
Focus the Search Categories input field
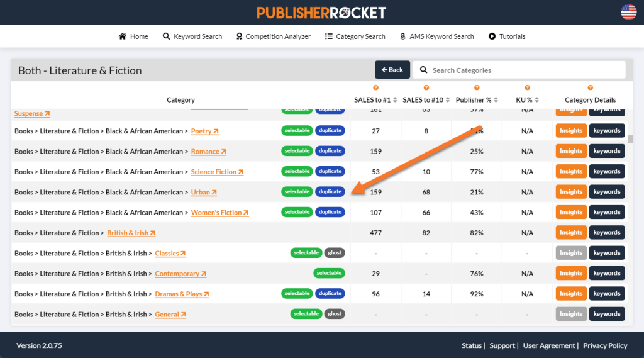(x=525, y=70)
